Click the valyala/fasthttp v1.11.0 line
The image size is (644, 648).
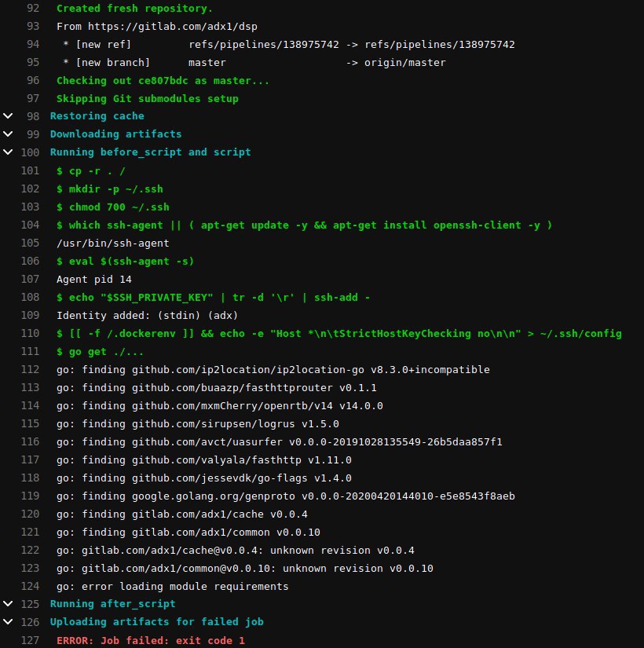click(x=203, y=460)
